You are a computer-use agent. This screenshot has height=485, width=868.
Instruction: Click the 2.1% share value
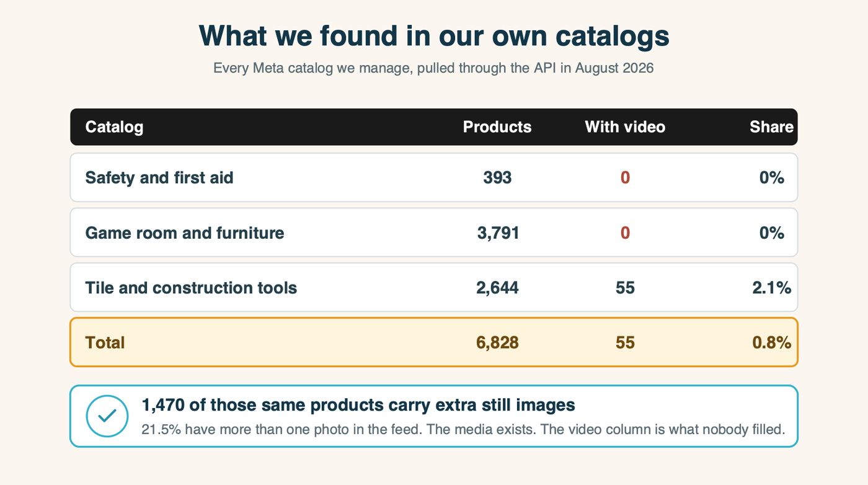772,288
